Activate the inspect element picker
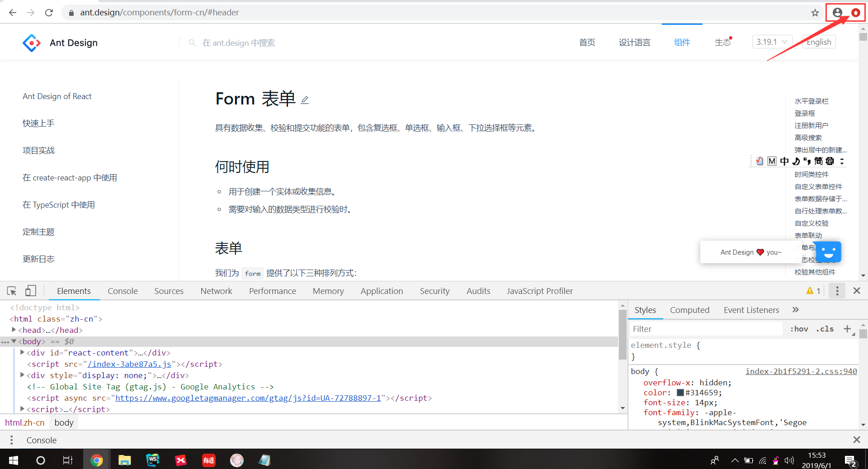The image size is (868, 469). pyautogui.click(x=12, y=291)
